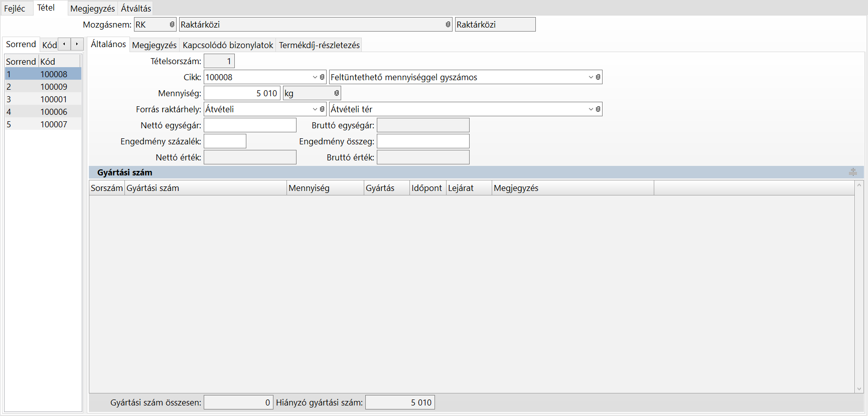Click the Bruttó érték field

pos(423,157)
